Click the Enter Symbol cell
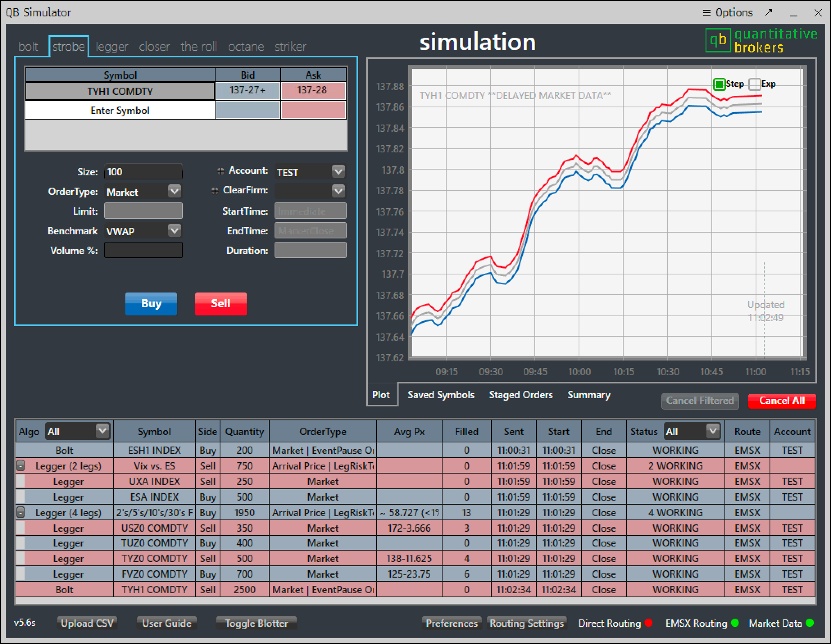The height and width of the screenshot is (644, 831). 120,110
